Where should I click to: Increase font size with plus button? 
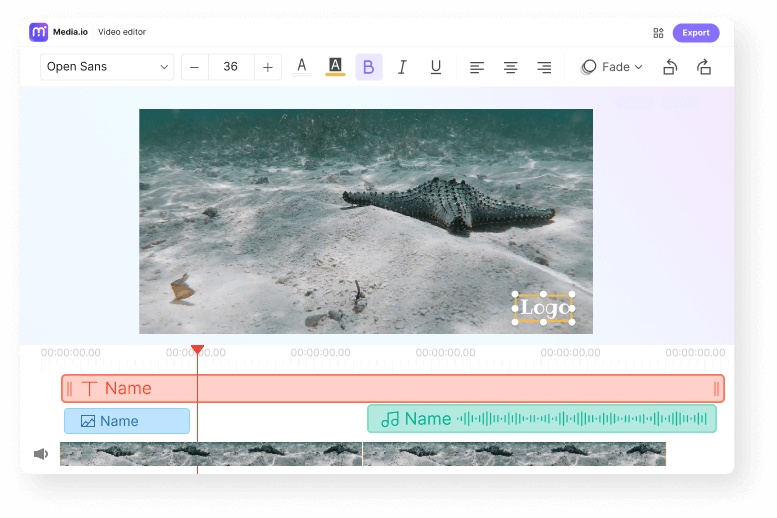pos(267,67)
